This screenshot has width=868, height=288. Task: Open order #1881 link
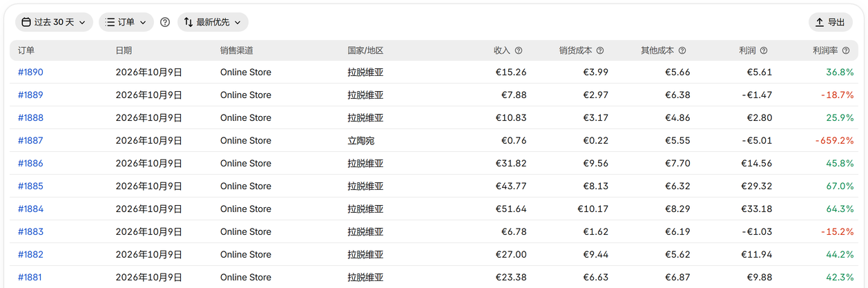30,277
